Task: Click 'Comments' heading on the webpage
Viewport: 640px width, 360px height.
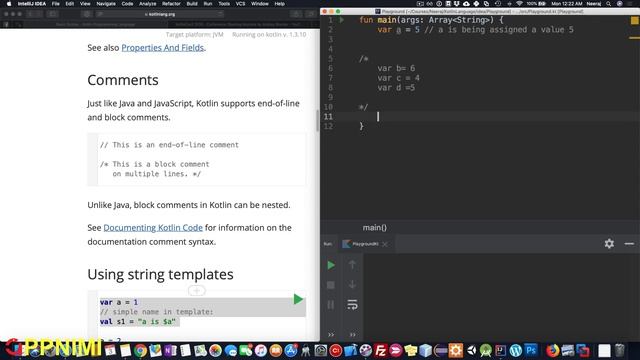Action: [123, 80]
